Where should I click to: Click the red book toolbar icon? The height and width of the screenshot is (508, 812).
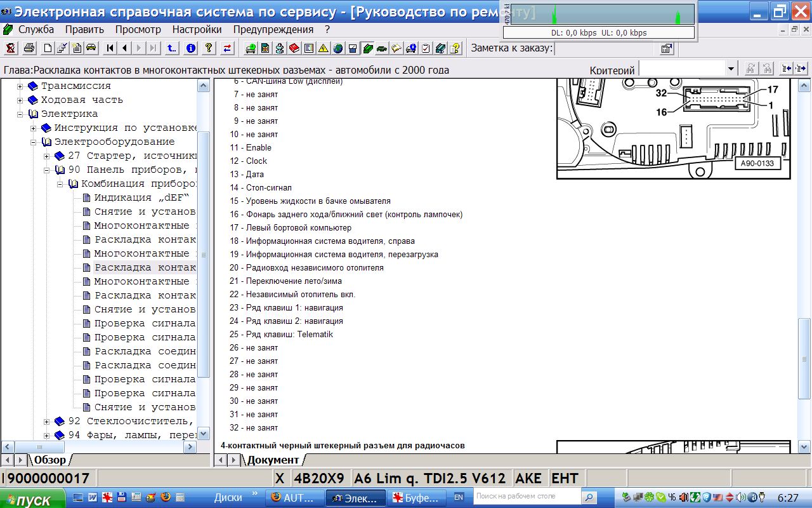(x=294, y=48)
